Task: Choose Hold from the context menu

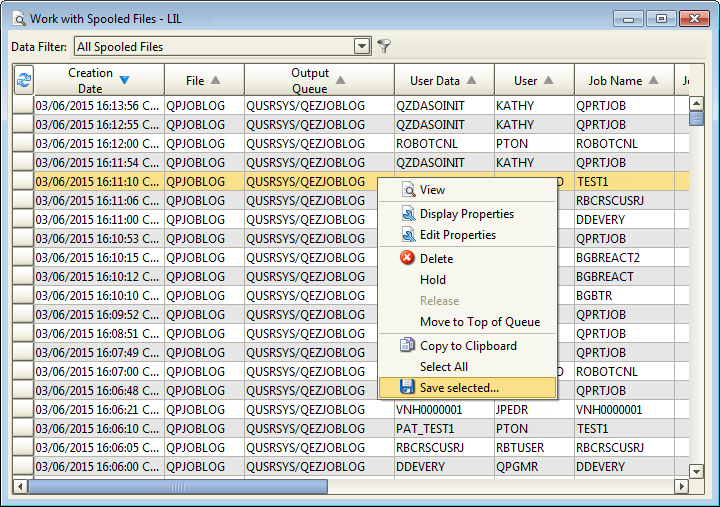Action: (433, 280)
